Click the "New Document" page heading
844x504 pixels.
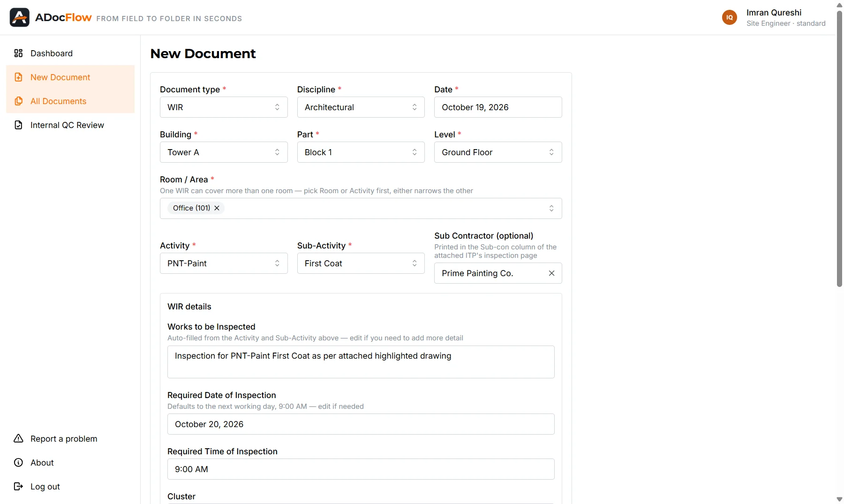(203, 53)
